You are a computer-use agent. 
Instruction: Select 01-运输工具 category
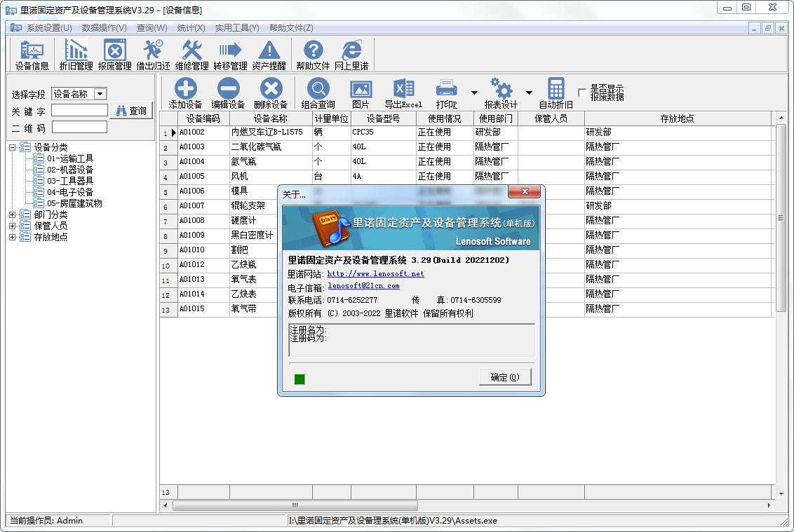[x=70, y=158]
